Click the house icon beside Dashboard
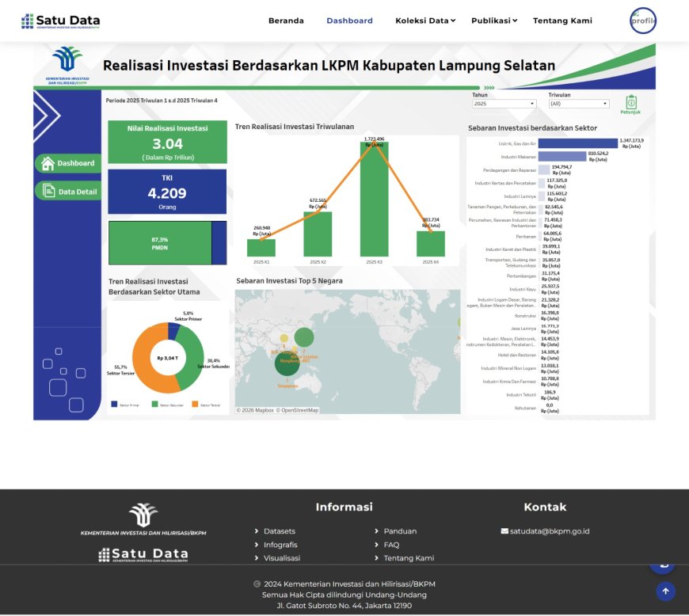The width and height of the screenshot is (689, 616). point(48,164)
